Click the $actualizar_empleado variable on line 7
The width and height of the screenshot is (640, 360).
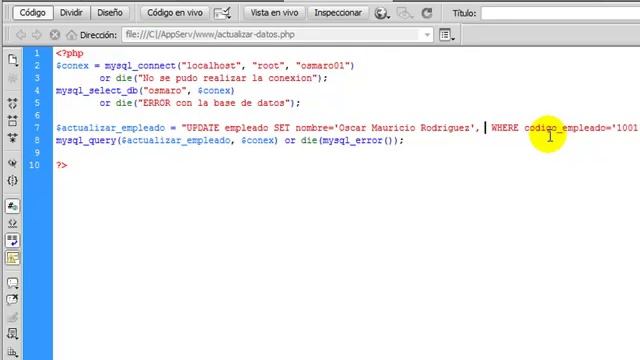tap(111, 128)
